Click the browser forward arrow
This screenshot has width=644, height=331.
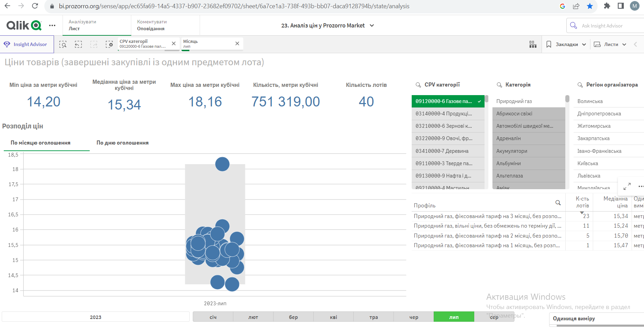[21, 6]
